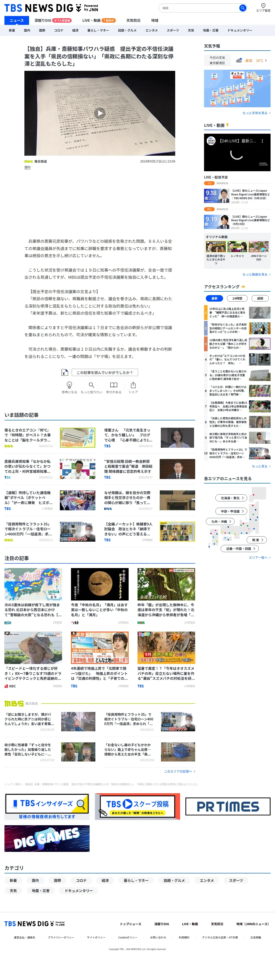Click the 学びがある book reaction icon
Screen dimensions: 275x980
click(114, 385)
